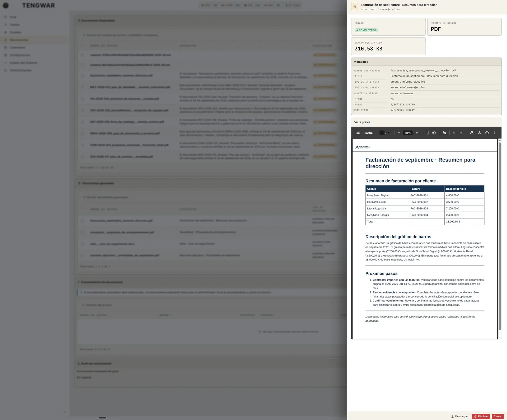Click the NovaSalud Digital row in preview
The height and width of the screenshot is (420, 507).
[x=425, y=195]
